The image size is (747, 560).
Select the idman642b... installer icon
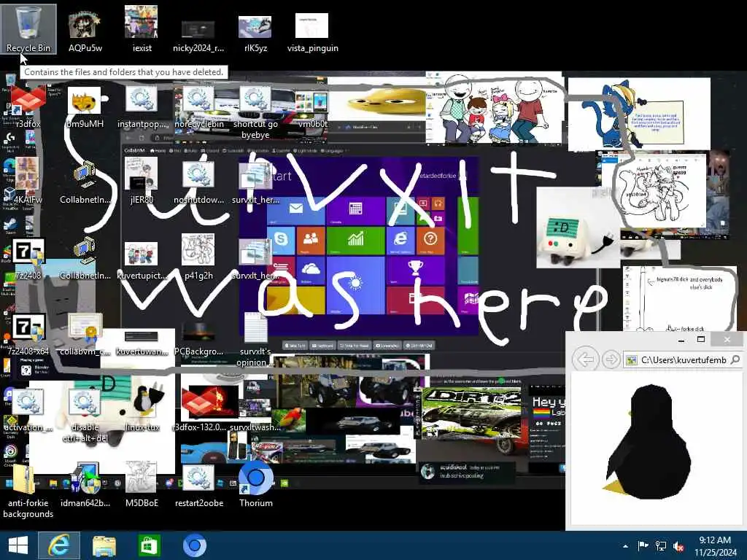pos(85,486)
